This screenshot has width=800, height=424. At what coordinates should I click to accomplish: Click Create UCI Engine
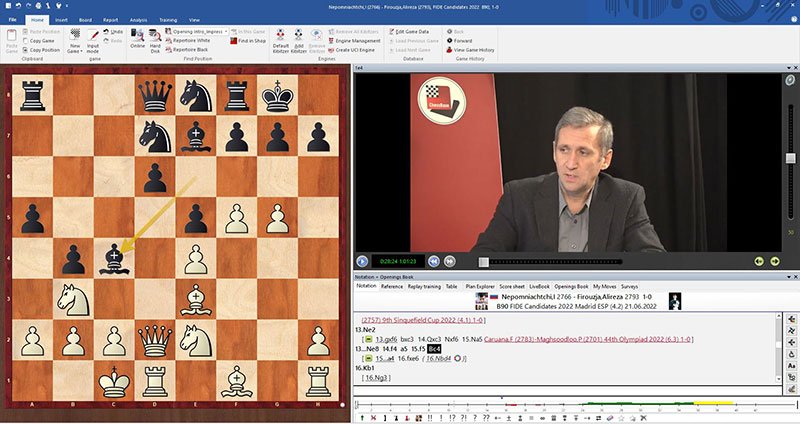(x=361, y=49)
